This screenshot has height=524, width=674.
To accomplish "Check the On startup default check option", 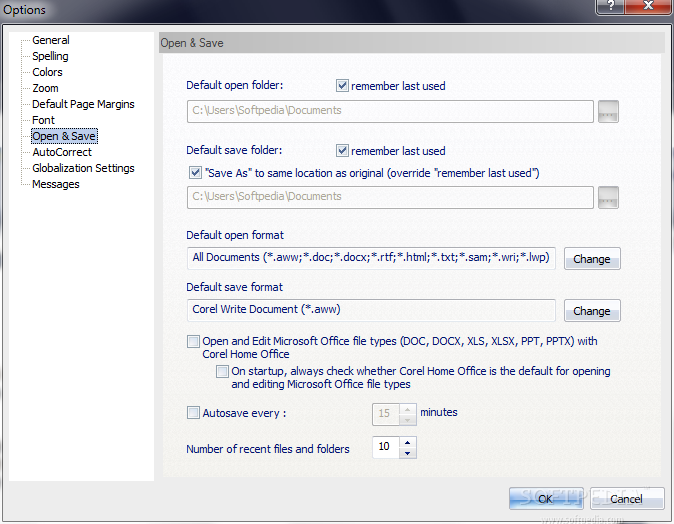I will 222,371.
